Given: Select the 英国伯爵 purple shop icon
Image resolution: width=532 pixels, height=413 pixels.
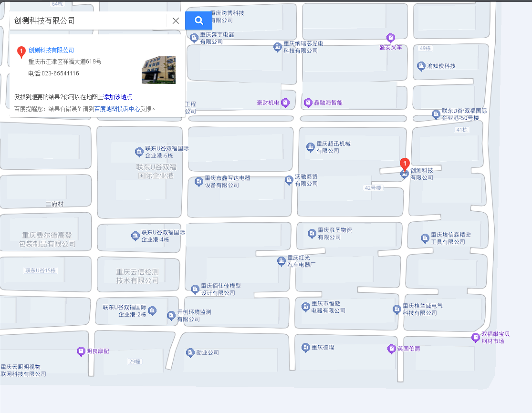Looking at the screenshot, I should pyautogui.click(x=391, y=349).
